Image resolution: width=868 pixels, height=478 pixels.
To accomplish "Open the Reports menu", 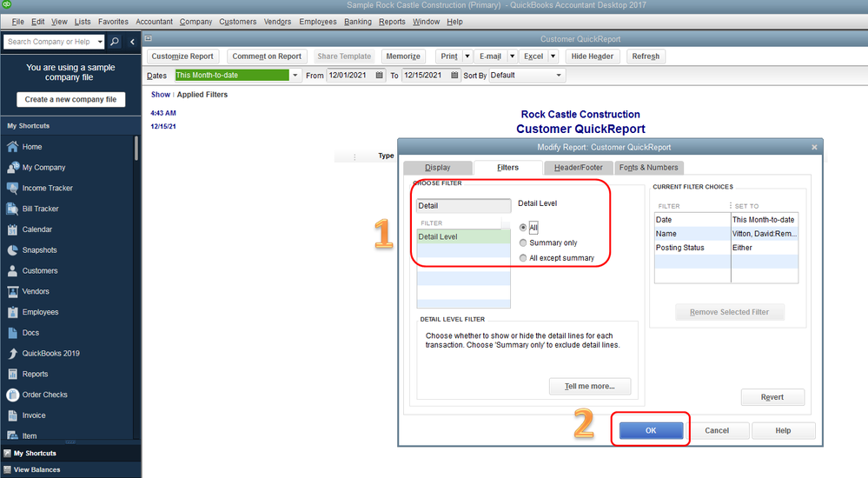I will [392, 22].
